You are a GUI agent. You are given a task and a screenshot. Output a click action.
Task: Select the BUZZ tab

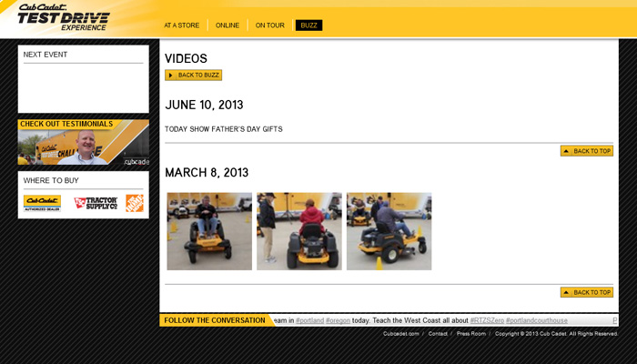click(308, 25)
